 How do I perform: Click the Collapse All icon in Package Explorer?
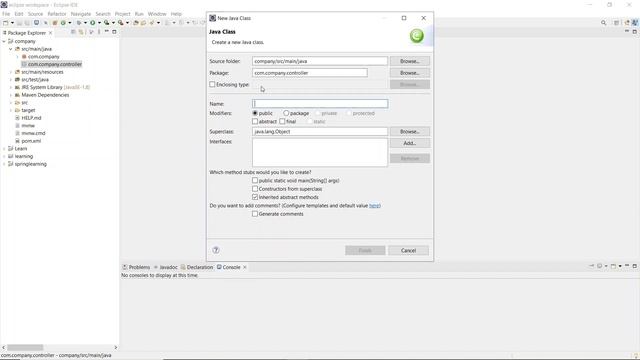pyautogui.click(x=73, y=32)
